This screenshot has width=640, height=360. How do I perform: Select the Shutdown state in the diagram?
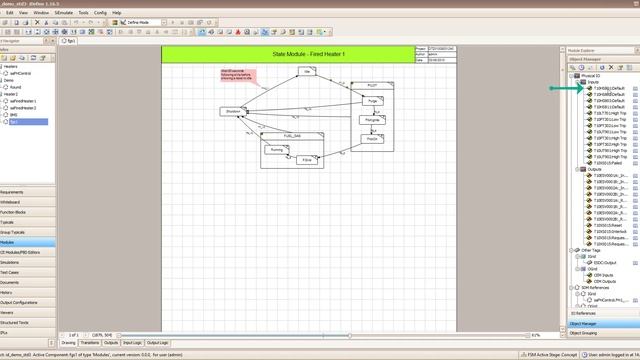(x=233, y=111)
